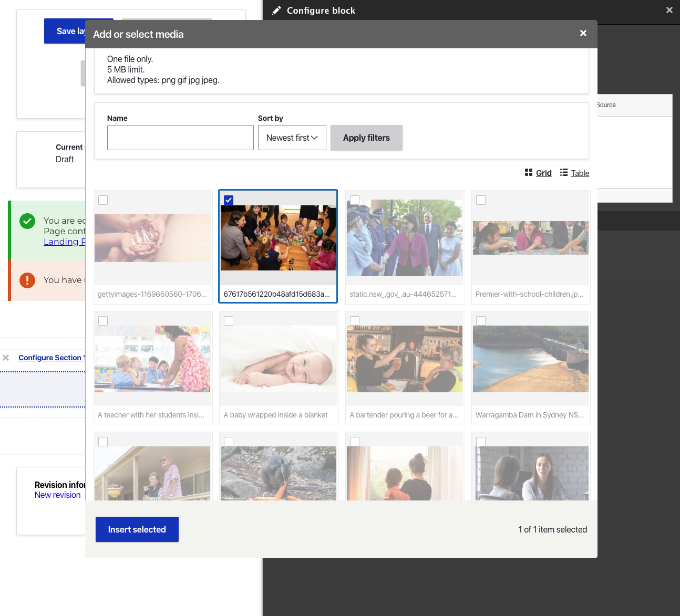Image resolution: width=680 pixels, height=616 pixels.
Task: Select the bartender pouring beer thumbnail
Action: pos(404,359)
